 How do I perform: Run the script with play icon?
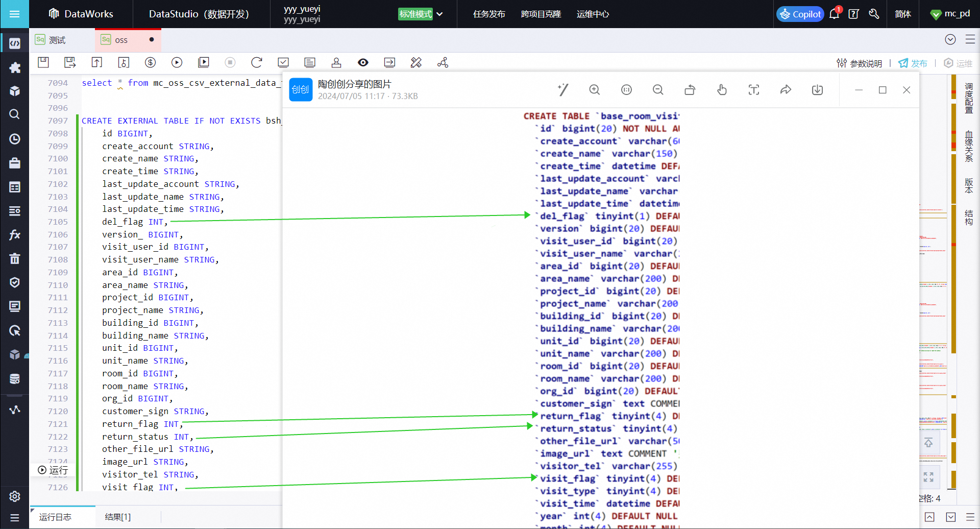[x=177, y=62]
